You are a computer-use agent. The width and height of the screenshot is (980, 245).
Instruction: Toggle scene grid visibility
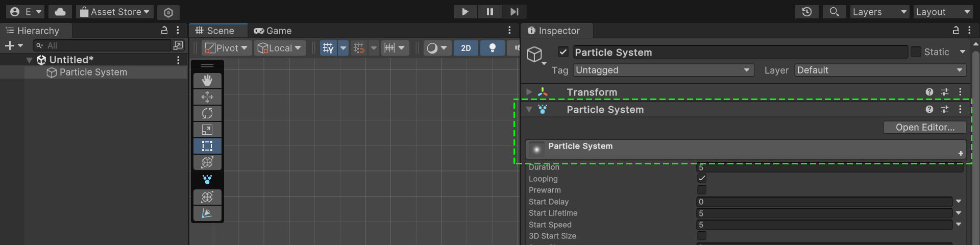pos(328,48)
